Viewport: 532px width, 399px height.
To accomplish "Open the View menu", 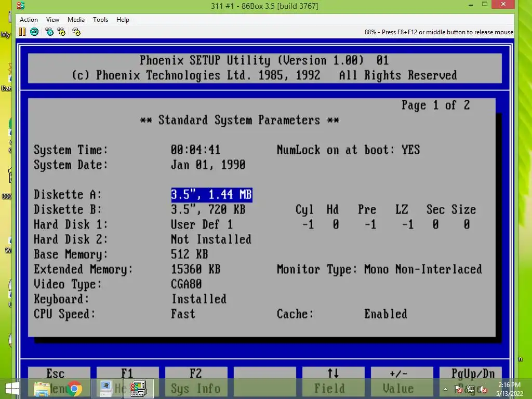I will tap(52, 20).
